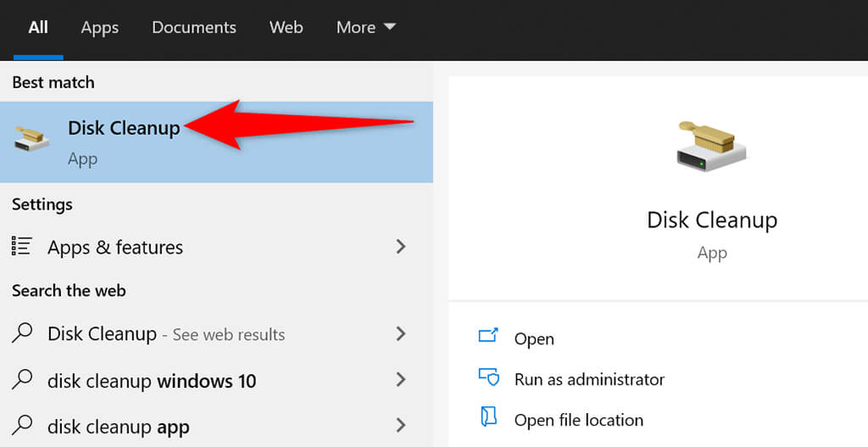Click the magnifier icon beside disk cleanup windows 10
This screenshot has width=868, height=447.
point(22,380)
